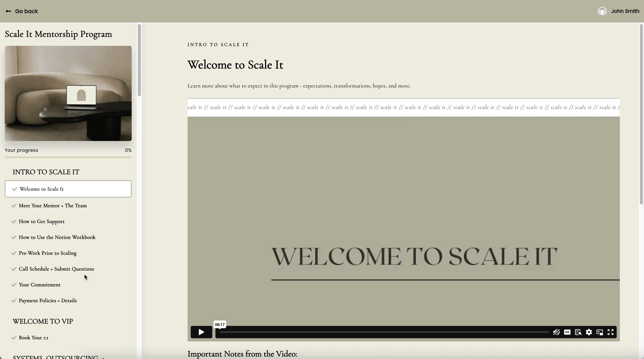This screenshot has width=644, height=359.
Task: Open the John Smith account menu
Action: tap(625, 11)
